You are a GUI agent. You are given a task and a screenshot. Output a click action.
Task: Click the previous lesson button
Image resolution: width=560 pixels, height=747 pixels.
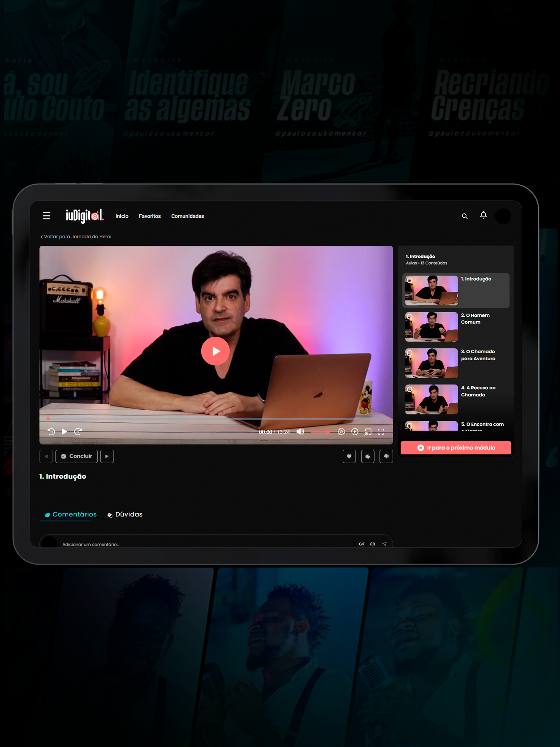click(x=46, y=456)
